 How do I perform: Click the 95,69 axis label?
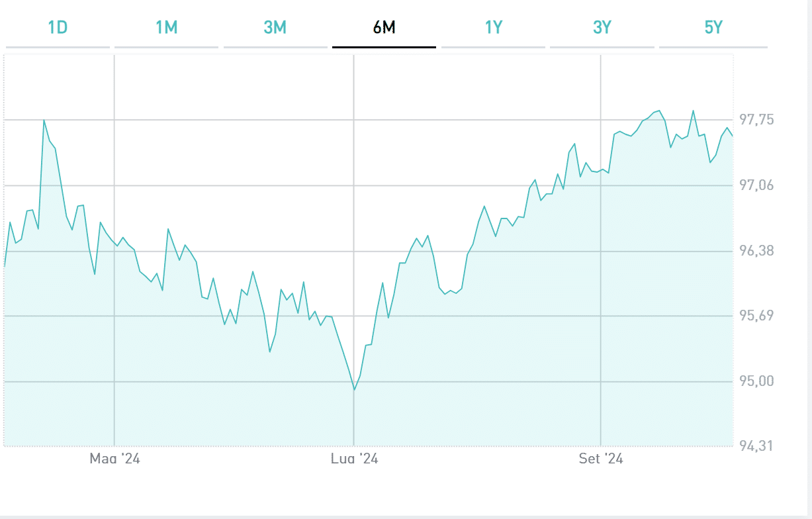click(756, 316)
